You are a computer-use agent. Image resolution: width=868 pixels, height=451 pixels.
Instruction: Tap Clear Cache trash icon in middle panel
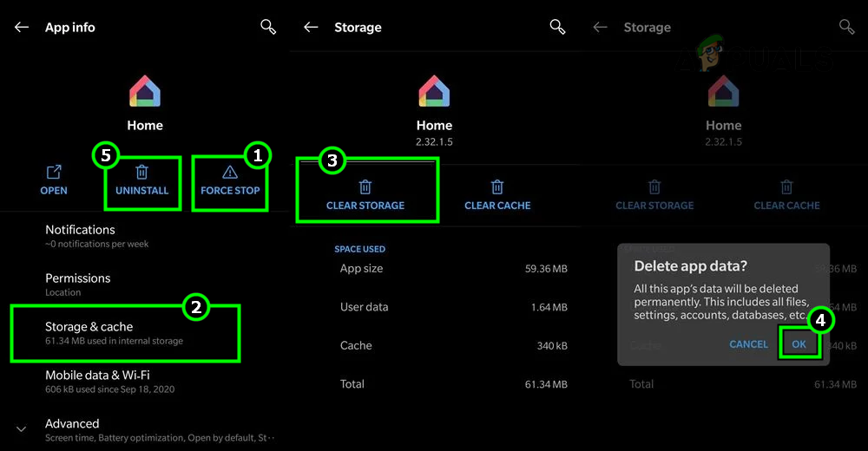pos(497,186)
